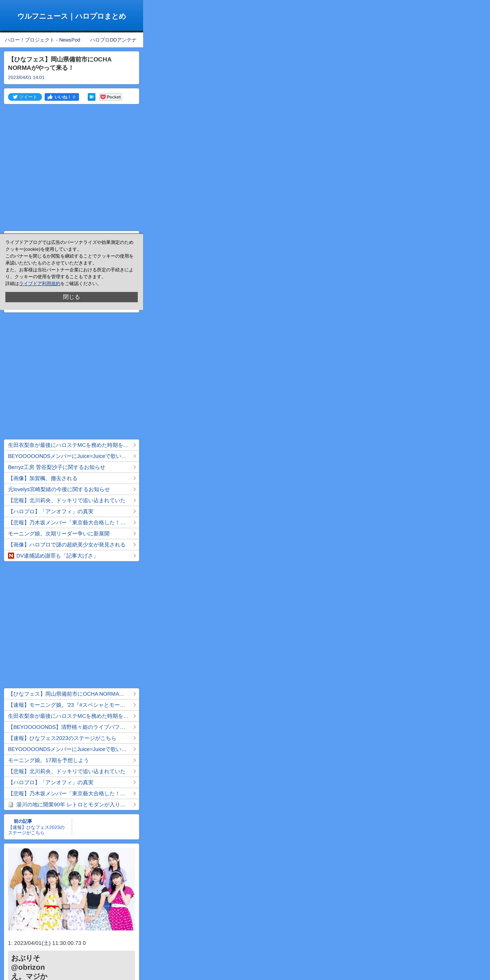The height and width of the screenshot is (980, 490).
Task: Click the OCHA NORMA group photo
Action: [71, 889]
